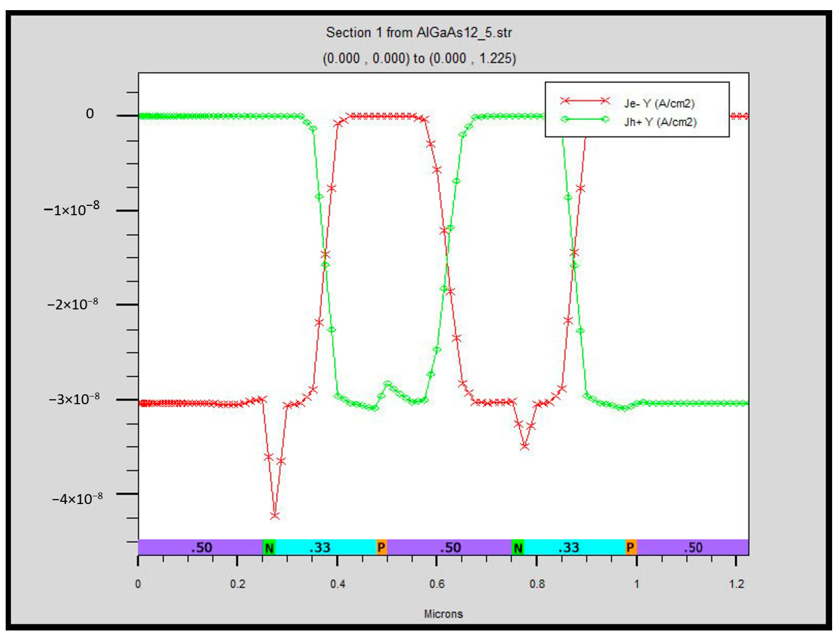Click the '−4×10⁻⁸' y-axis label
This screenshot has height=639, width=840.
click(77, 498)
